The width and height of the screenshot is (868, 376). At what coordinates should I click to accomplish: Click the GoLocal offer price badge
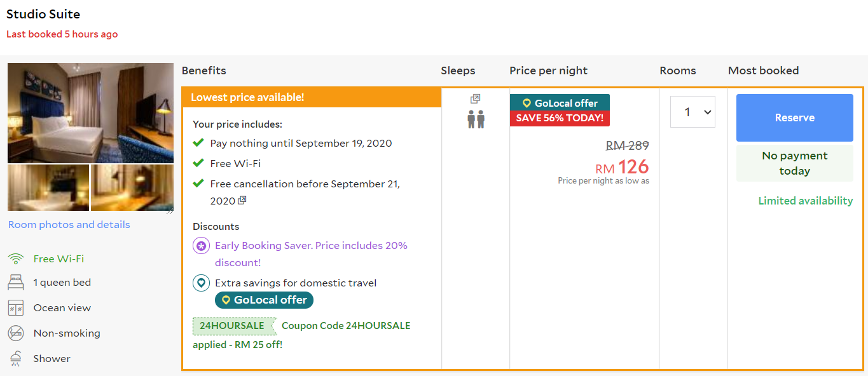[560, 103]
